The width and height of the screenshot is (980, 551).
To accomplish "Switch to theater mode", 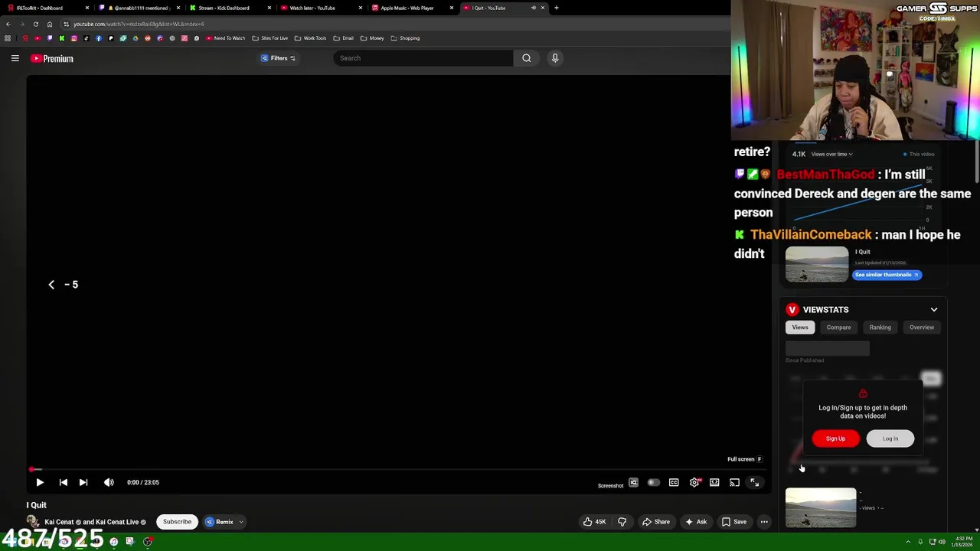I will [x=714, y=483].
